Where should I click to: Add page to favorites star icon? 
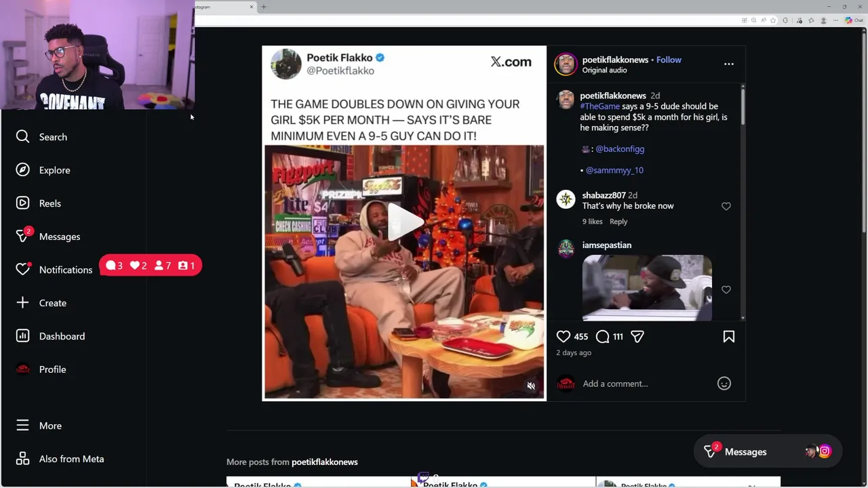773,20
